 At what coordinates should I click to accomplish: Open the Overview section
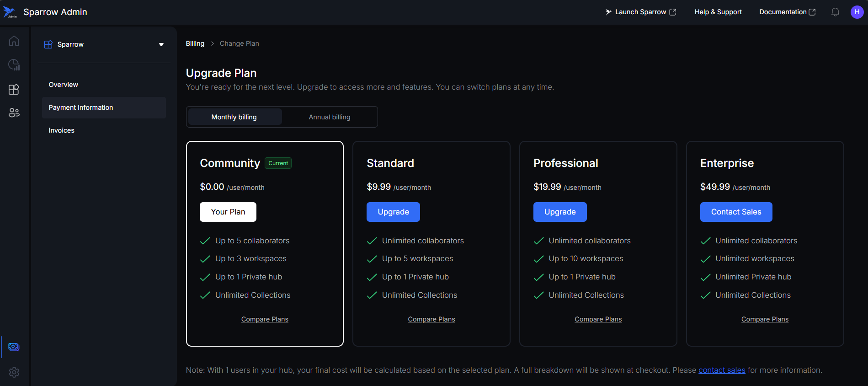[x=64, y=85]
